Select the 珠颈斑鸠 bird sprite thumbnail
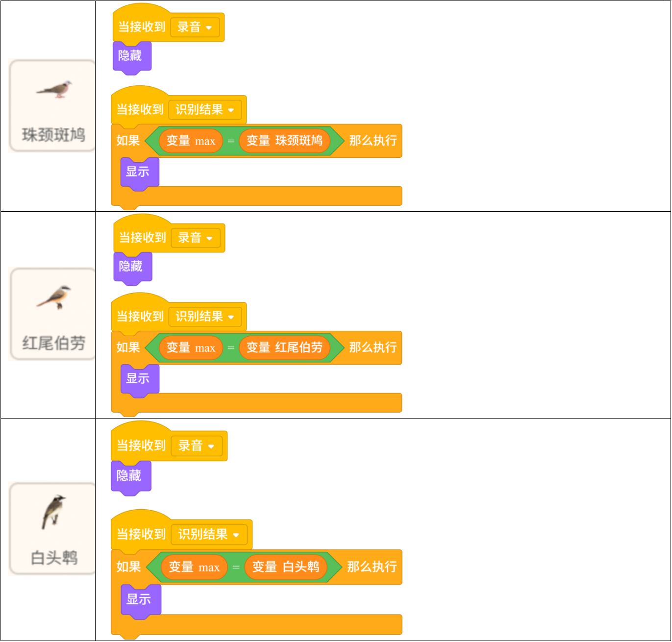 coord(53,105)
